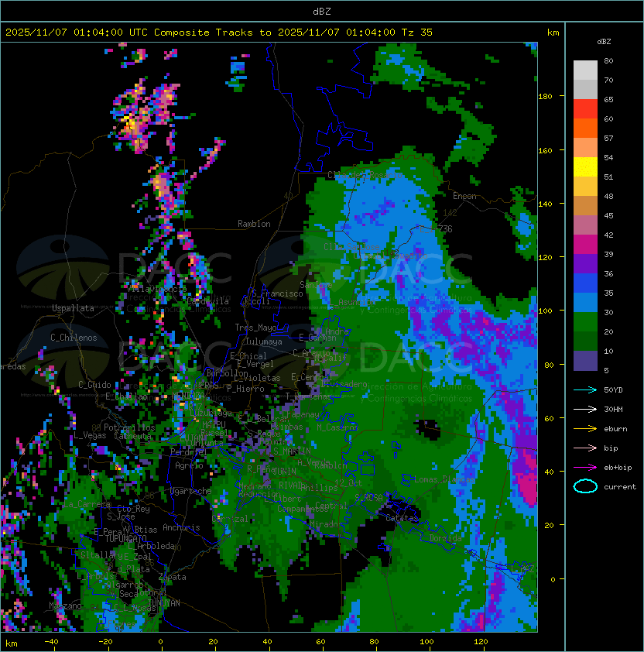The height and width of the screenshot is (652, 644).
Task: Select the slate-purple bottom swatch of dBZ scale
Action: pos(585,361)
